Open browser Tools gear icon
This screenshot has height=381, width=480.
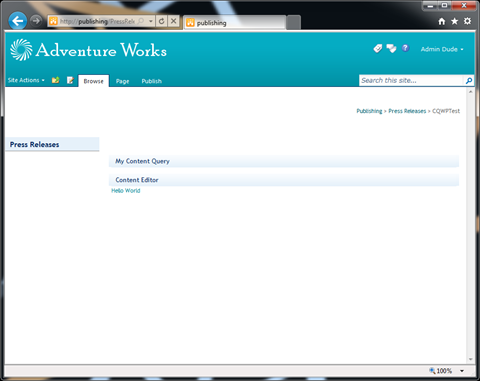click(x=467, y=21)
